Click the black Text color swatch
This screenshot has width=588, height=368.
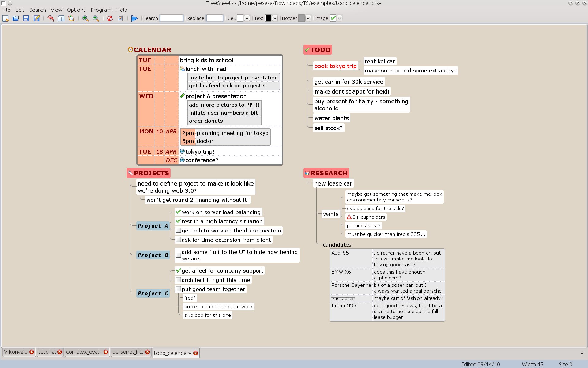coord(268,18)
